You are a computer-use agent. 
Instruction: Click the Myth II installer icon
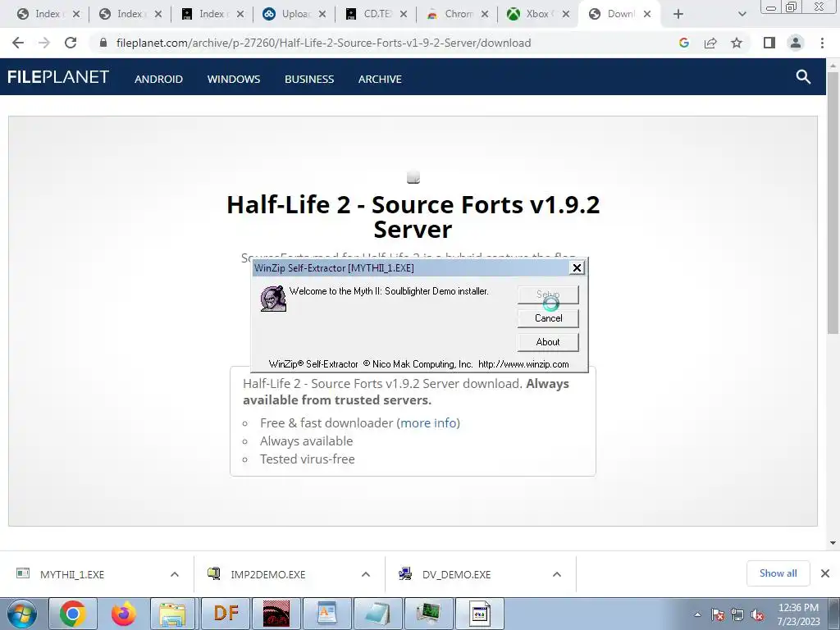(273, 299)
